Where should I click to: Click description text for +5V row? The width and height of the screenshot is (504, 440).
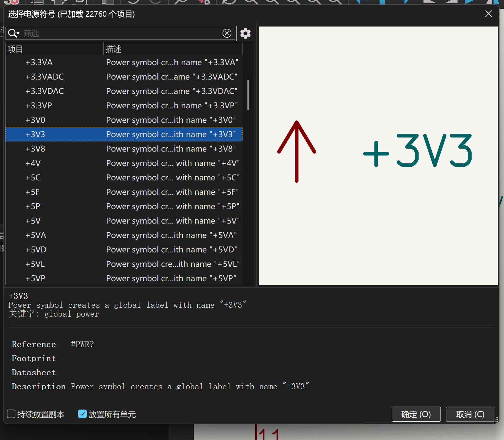click(173, 221)
